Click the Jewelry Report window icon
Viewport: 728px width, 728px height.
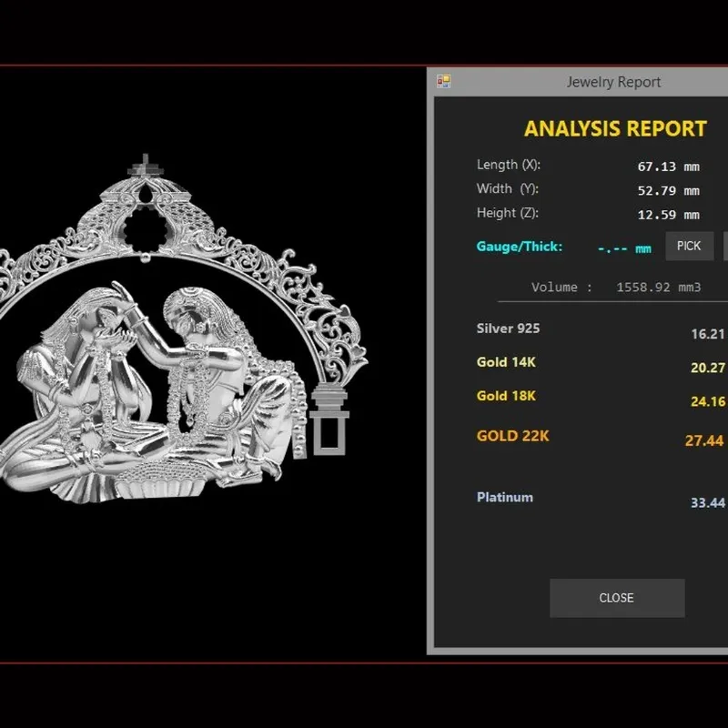point(443,82)
